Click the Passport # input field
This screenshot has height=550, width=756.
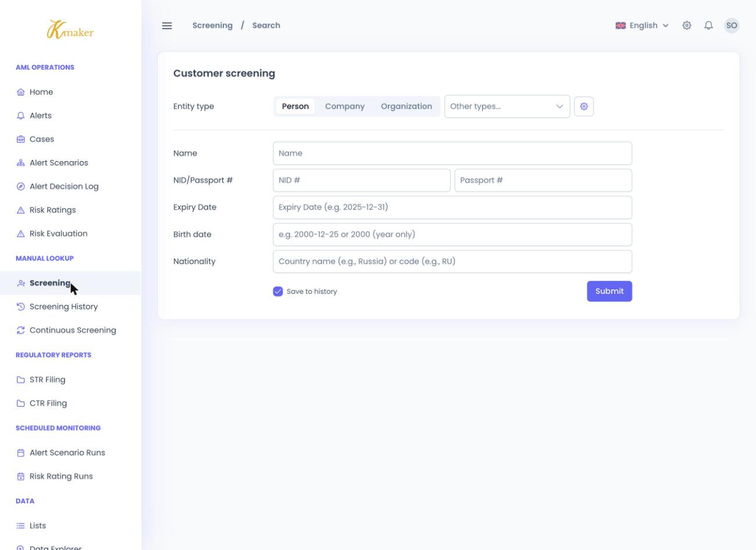(543, 180)
